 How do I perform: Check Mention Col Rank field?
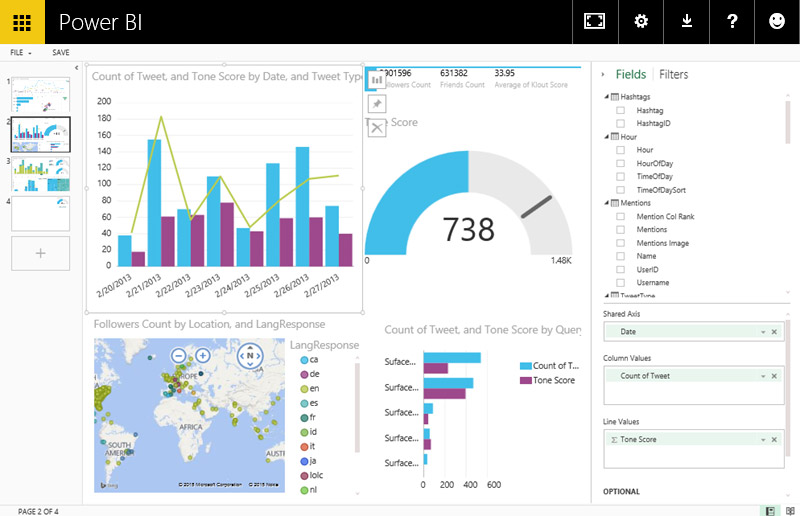pos(620,216)
